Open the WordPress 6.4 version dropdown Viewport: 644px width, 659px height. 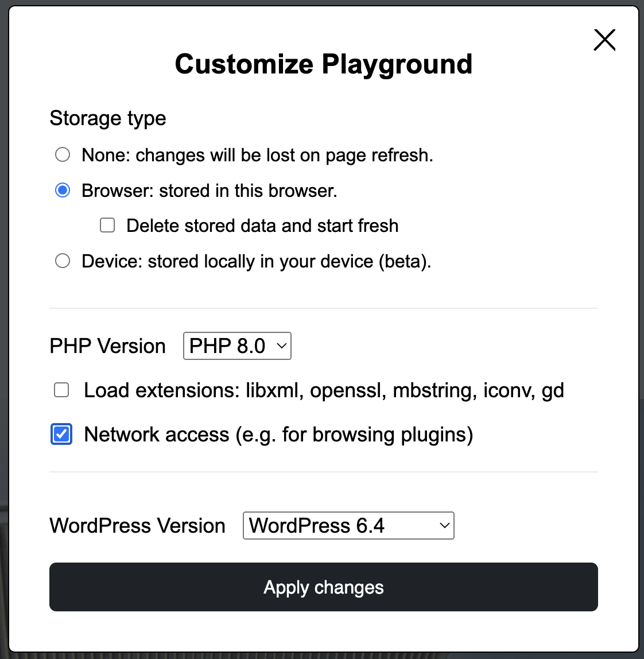pyautogui.click(x=348, y=525)
